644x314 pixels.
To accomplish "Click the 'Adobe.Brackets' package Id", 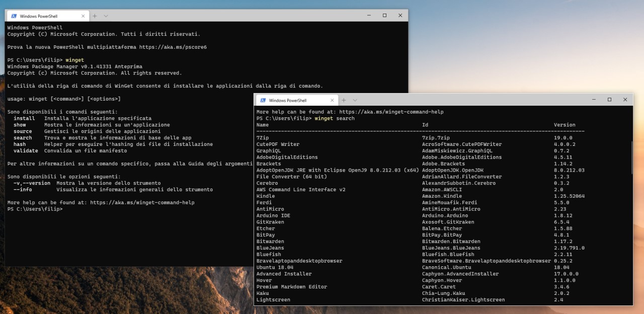I will point(444,164).
